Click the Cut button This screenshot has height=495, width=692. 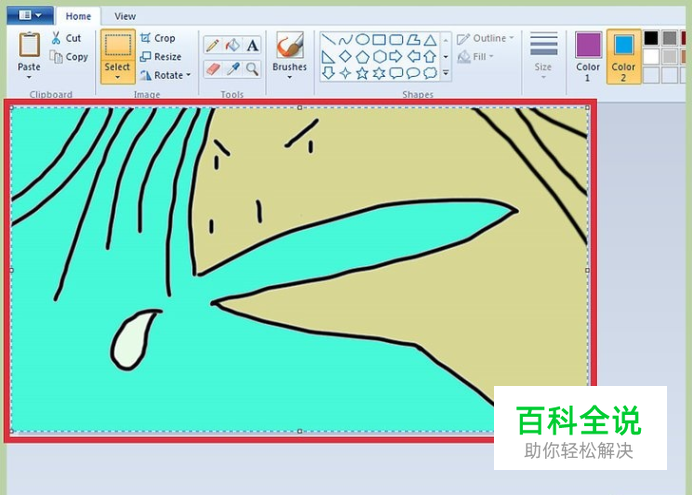click(x=66, y=38)
